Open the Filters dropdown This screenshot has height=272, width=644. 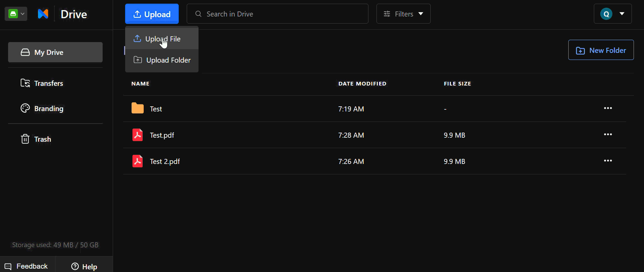pyautogui.click(x=403, y=14)
